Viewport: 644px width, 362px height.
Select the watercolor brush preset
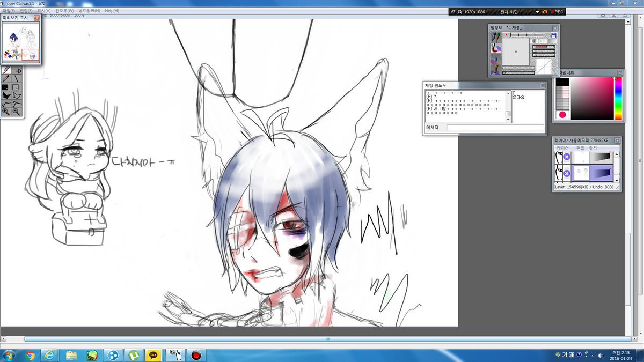pyautogui.click(x=495, y=48)
